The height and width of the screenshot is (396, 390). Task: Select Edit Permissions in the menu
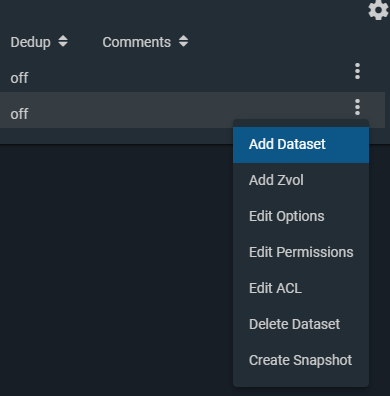[301, 252]
